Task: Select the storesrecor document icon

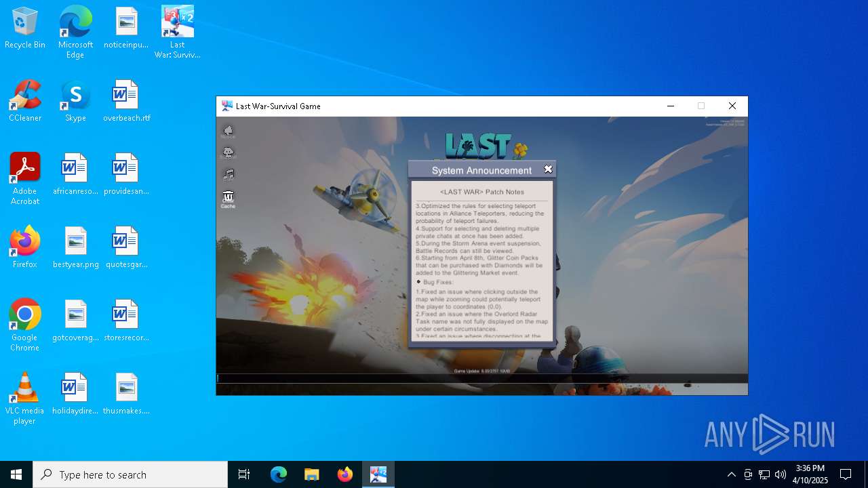Action: pyautogui.click(x=126, y=321)
